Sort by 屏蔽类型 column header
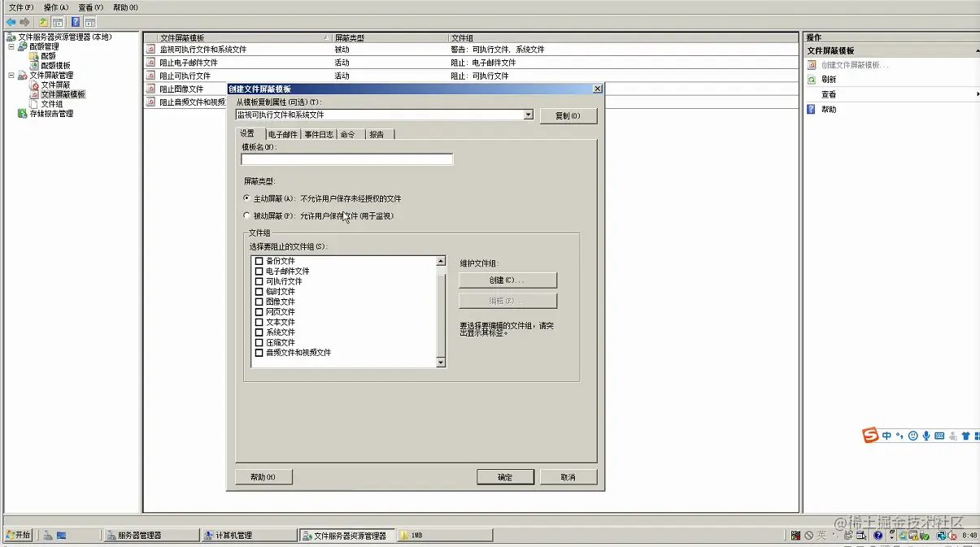 click(390, 38)
